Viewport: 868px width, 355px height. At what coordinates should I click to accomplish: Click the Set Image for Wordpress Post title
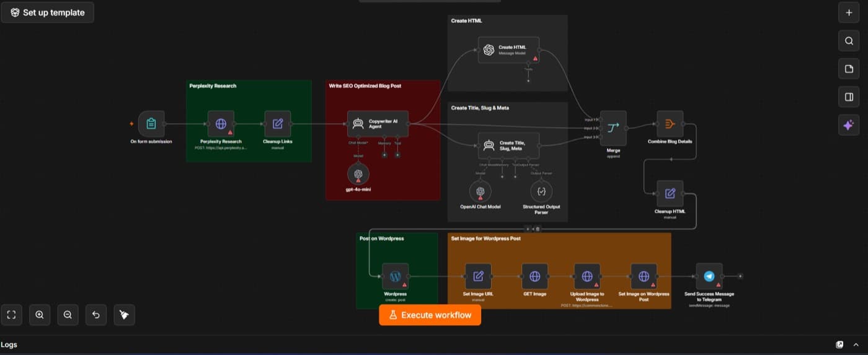click(x=485, y=238)
